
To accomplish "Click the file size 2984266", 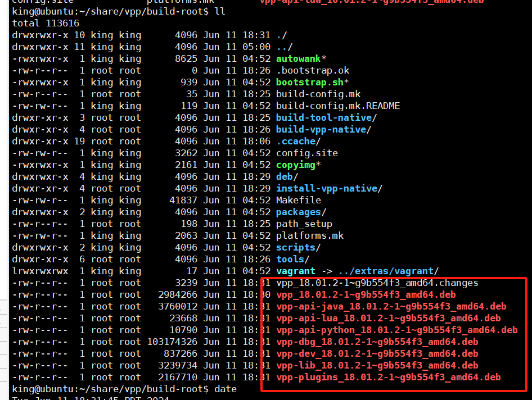I will pyautogui.click(x=178, y=295).
